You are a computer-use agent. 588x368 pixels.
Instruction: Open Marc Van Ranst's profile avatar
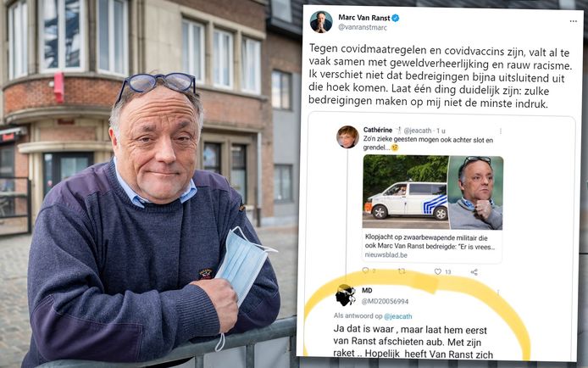point(321,22)
